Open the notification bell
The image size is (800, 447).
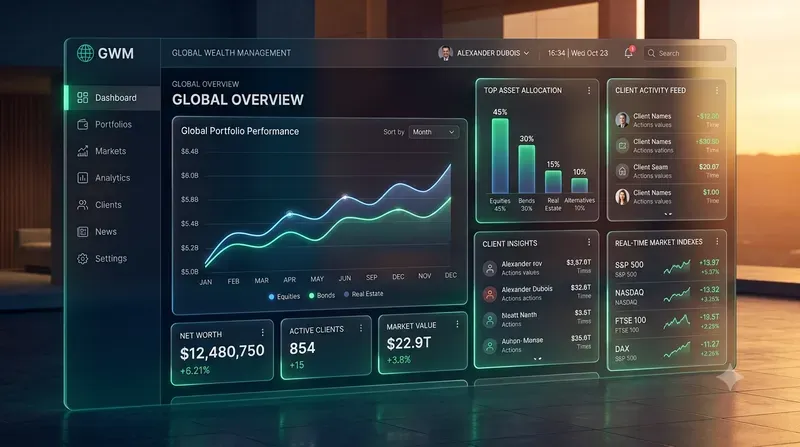(629, 53)
